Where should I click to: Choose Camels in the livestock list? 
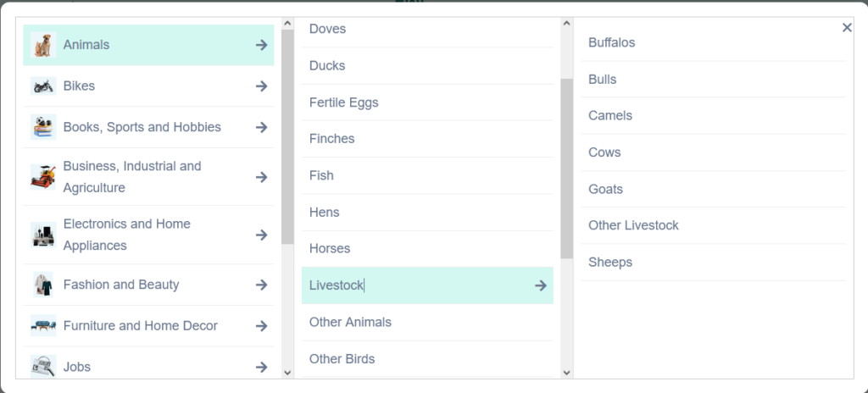[x=610, y=116]
